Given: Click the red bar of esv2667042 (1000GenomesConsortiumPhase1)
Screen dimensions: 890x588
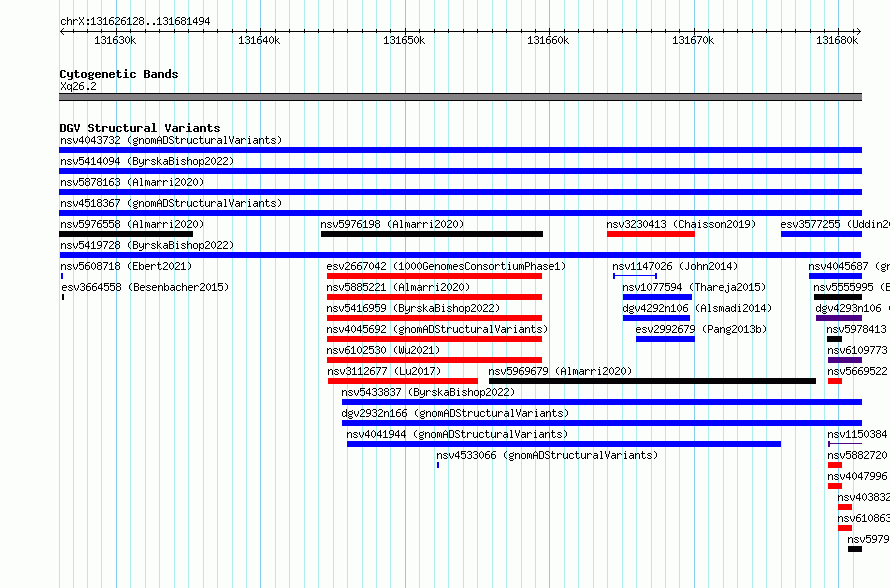Looking at the screenshot, I should (434, 276).
